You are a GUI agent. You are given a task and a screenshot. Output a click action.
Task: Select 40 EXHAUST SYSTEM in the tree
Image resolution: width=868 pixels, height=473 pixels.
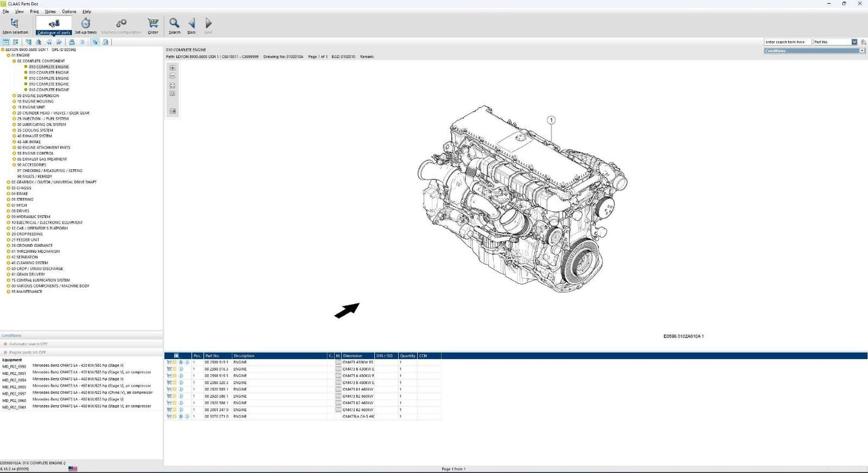pyautogui.click(x=34, y=136)
